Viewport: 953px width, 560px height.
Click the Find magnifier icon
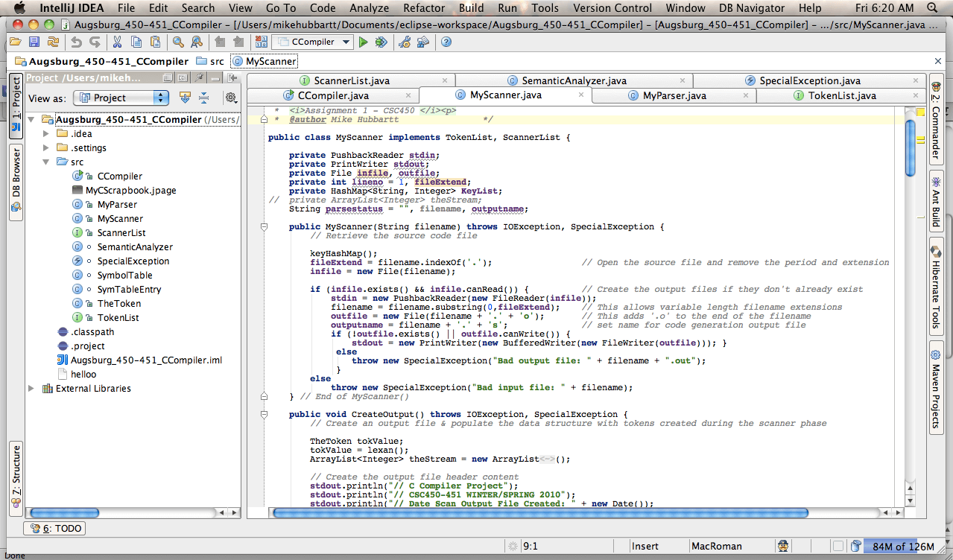click(178, 42)
